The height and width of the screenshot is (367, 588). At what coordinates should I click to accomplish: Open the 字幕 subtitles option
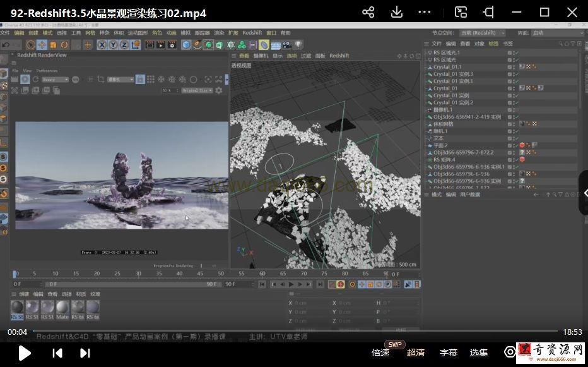[x=448, y=352]
